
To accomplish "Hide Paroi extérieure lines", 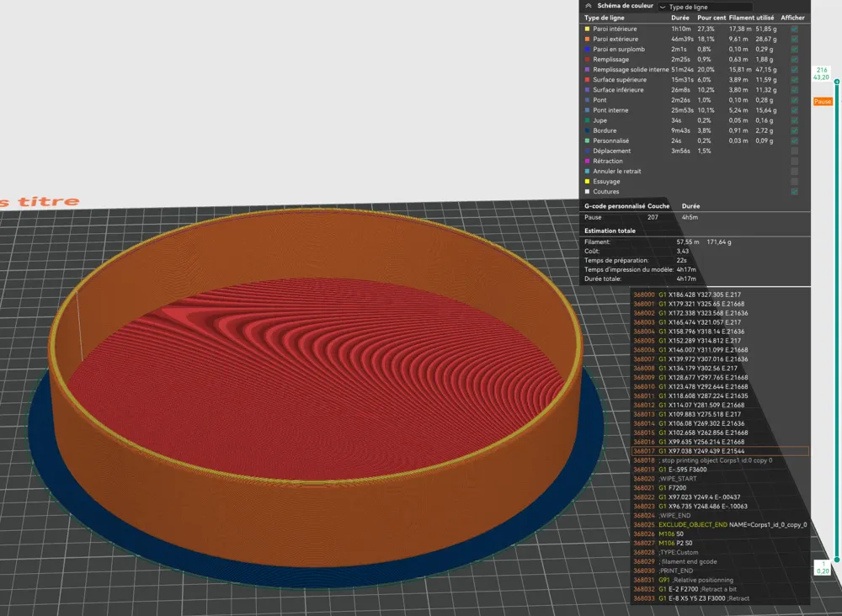I will tap(794, 40).
